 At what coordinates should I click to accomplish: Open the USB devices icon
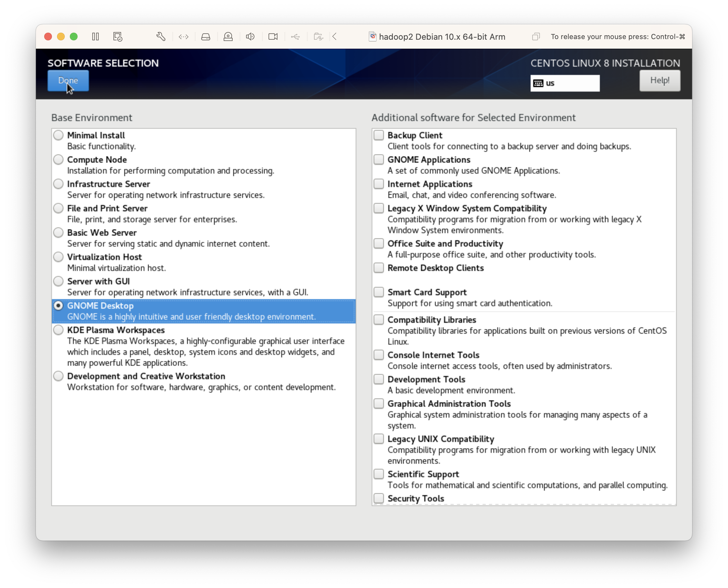coord(295,36)
